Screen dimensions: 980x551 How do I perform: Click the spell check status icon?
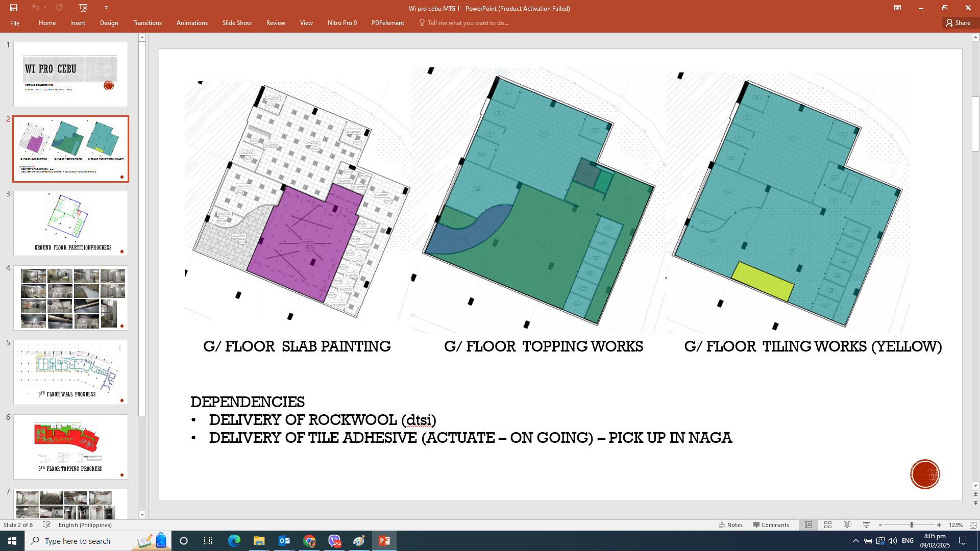pos(46,525)
